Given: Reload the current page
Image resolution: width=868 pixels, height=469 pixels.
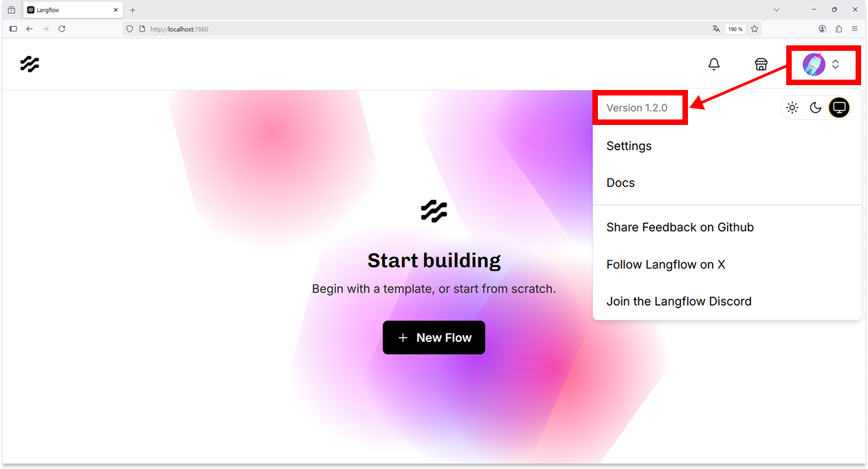Looking at the screenshot, I should tap(62, 29).
